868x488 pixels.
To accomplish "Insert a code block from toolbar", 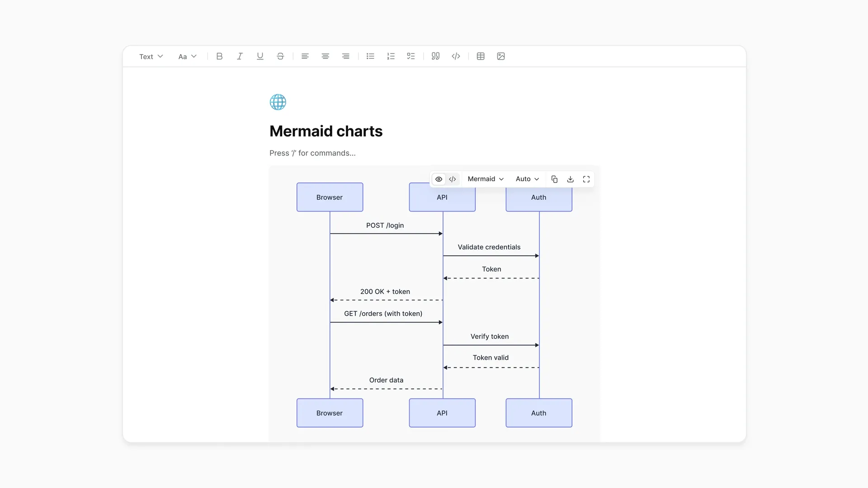I will (456, 56).
